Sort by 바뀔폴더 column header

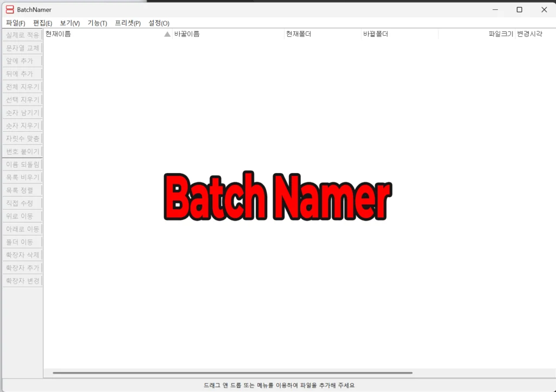[400, 34]
